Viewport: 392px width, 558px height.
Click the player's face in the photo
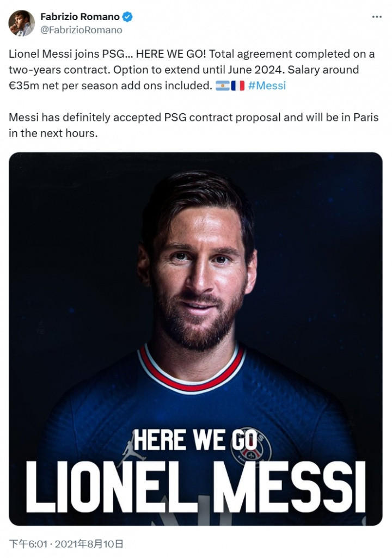click(x=197, y=272)
